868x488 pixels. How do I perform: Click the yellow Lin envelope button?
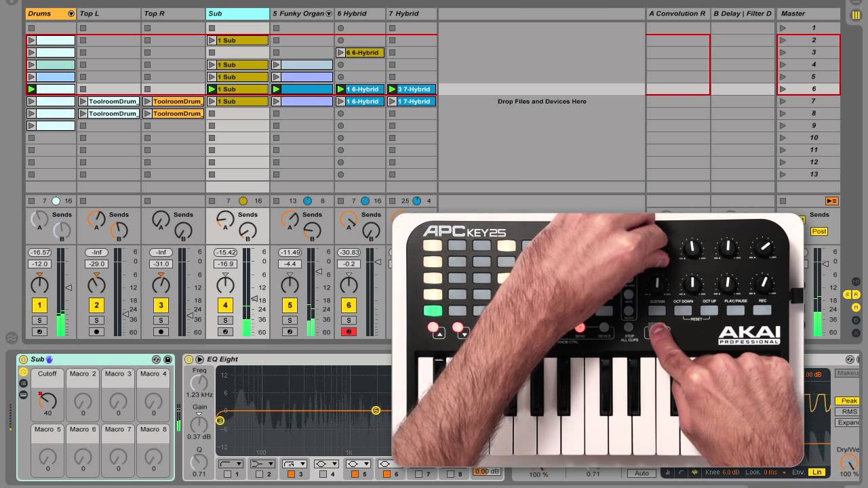pyautogui.click(x=818, y=472)
